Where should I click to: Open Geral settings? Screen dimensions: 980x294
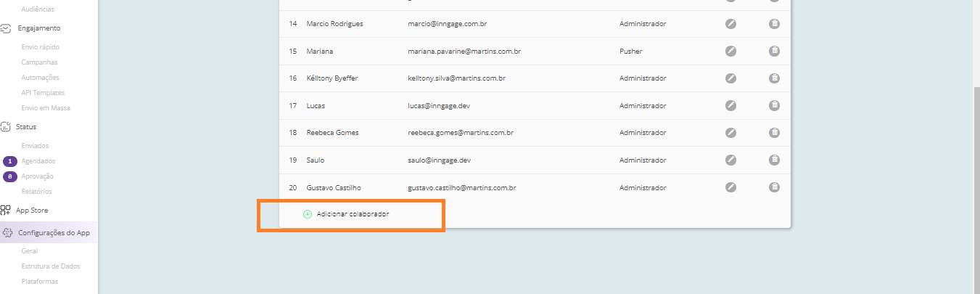click(30, 251)
